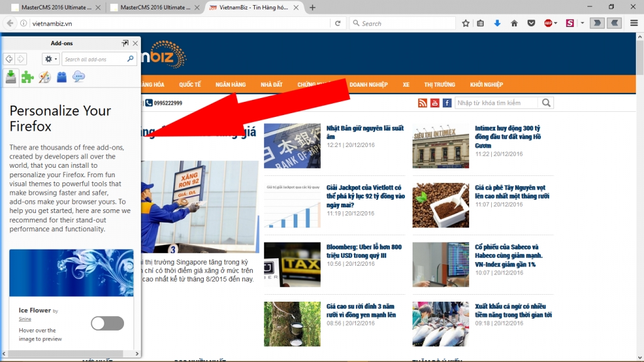The width and height of the screenshot is (644, 362).
Task: Click the phone number 0995222999
Action: (x=167, y=103)
